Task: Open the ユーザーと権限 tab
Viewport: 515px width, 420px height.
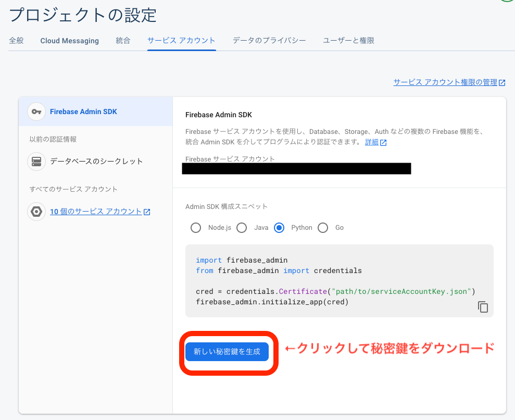Action: [x=349, y=41]
